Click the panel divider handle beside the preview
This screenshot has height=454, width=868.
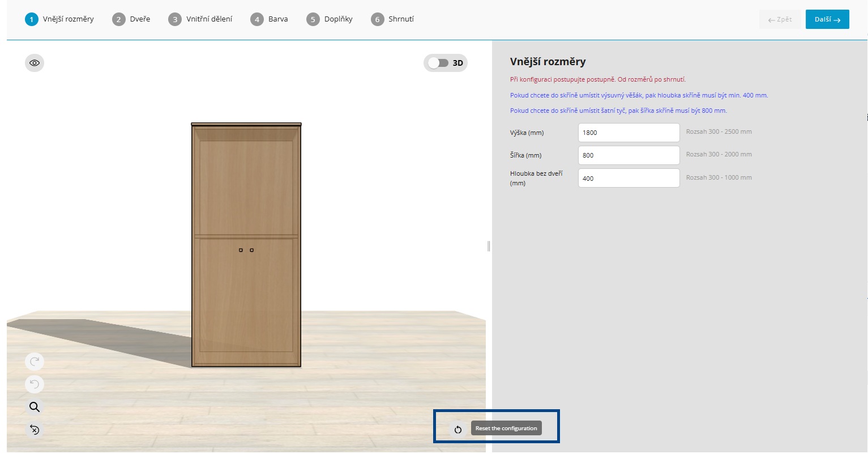pyautogui.click(x=489, y=246)
